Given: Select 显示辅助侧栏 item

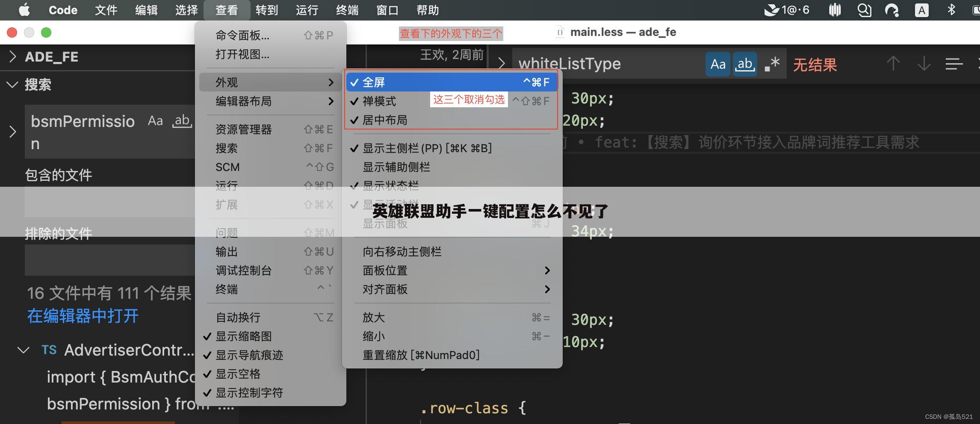Looking at the screenshot, I should pyautogui.click(x=452, y=167).
